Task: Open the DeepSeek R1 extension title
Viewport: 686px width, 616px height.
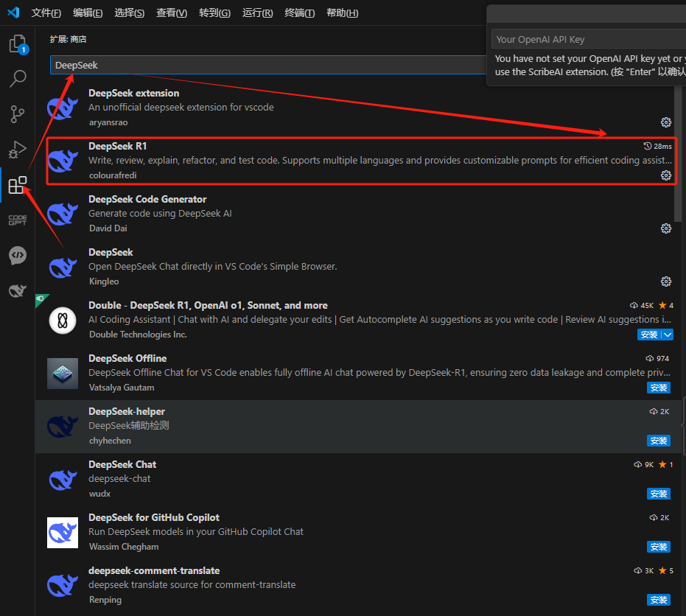Action: 117,146
